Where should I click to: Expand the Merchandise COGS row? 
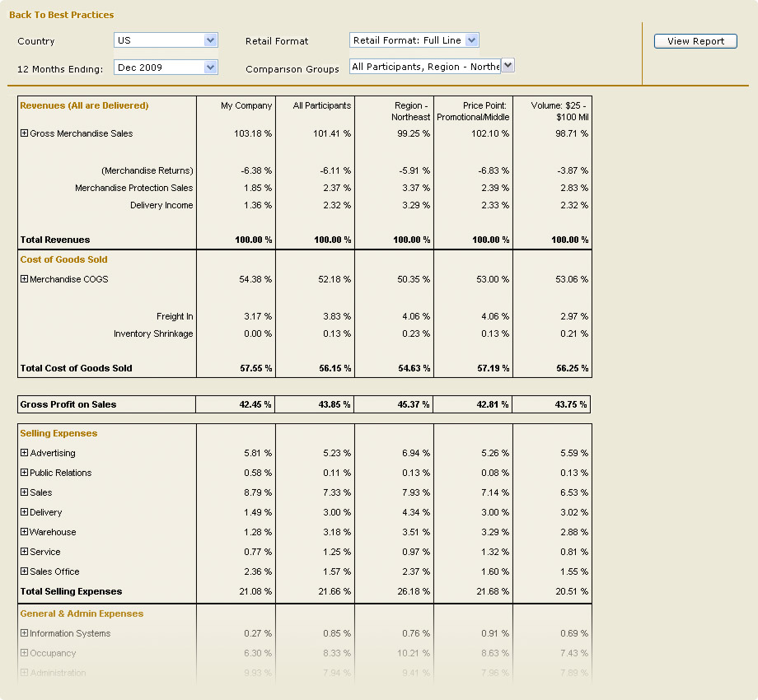pos(25,279)
